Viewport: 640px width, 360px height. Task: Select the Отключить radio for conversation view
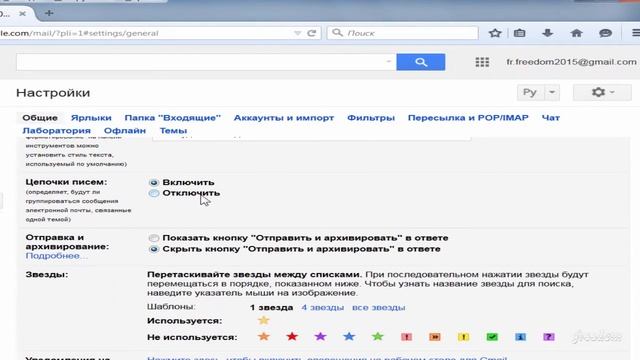click(154, 193)
